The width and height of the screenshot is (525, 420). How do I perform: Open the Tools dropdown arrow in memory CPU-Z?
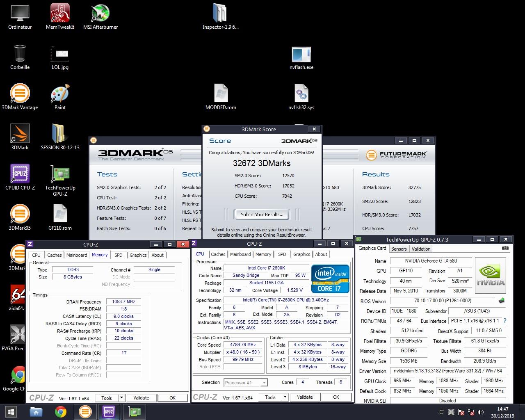click(121, 398)
